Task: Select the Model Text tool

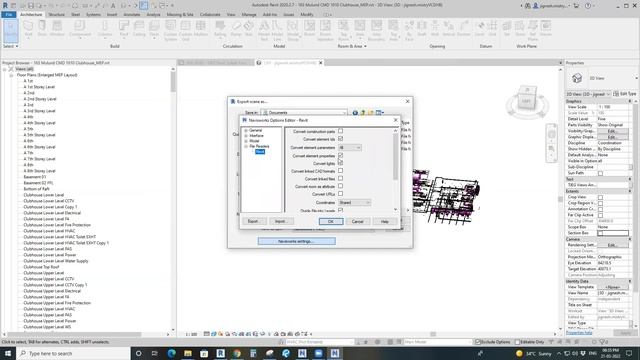Action: pos(264,30)
